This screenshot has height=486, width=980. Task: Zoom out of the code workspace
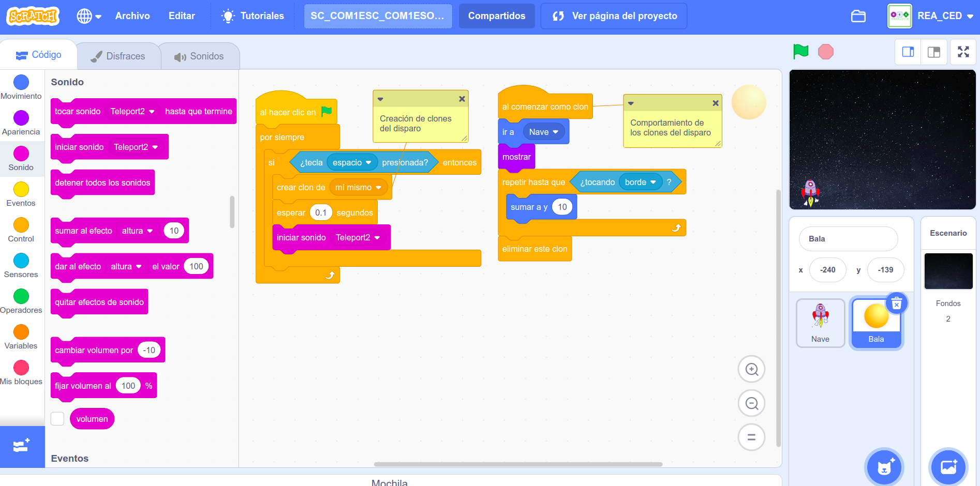[751, 403]
